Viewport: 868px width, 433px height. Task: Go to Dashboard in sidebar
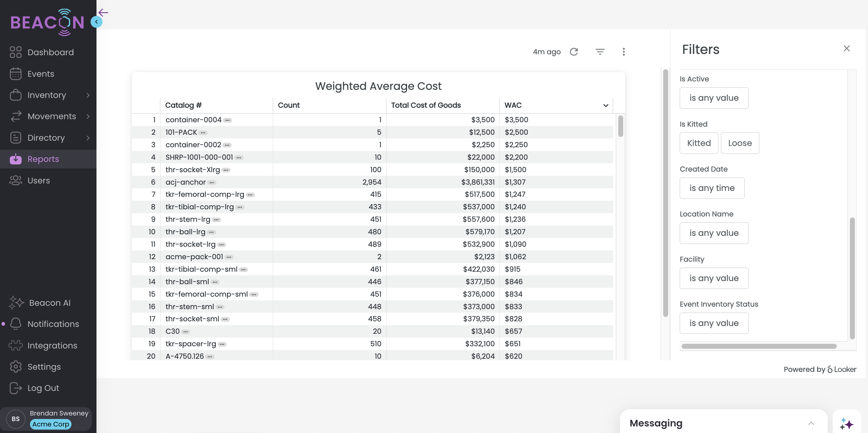[x=51, y=52]
